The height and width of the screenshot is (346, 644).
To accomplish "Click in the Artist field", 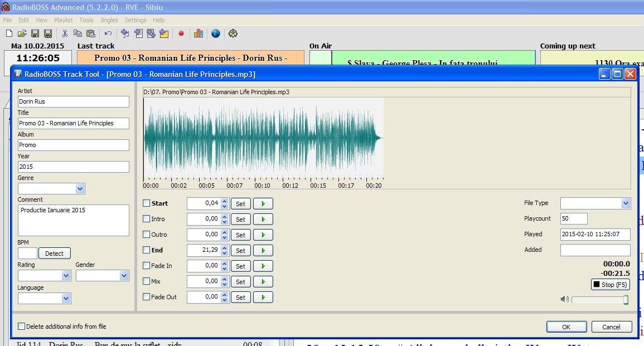I will click(73, 101).
